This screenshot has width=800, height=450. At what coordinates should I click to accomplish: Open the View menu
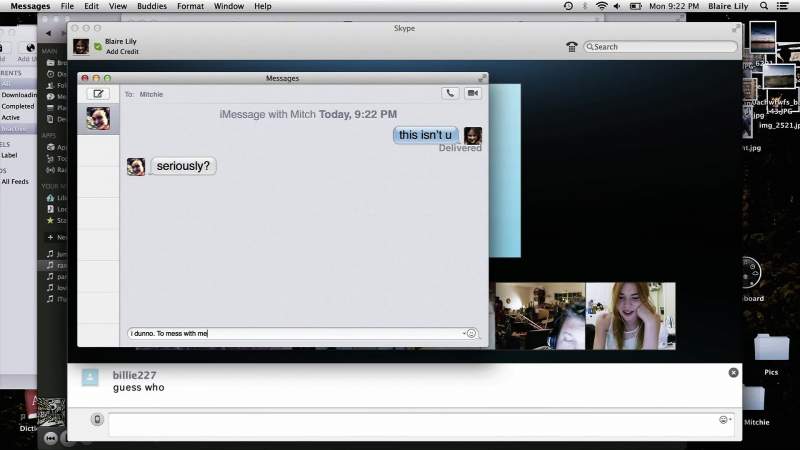click(x=118, y=6)
